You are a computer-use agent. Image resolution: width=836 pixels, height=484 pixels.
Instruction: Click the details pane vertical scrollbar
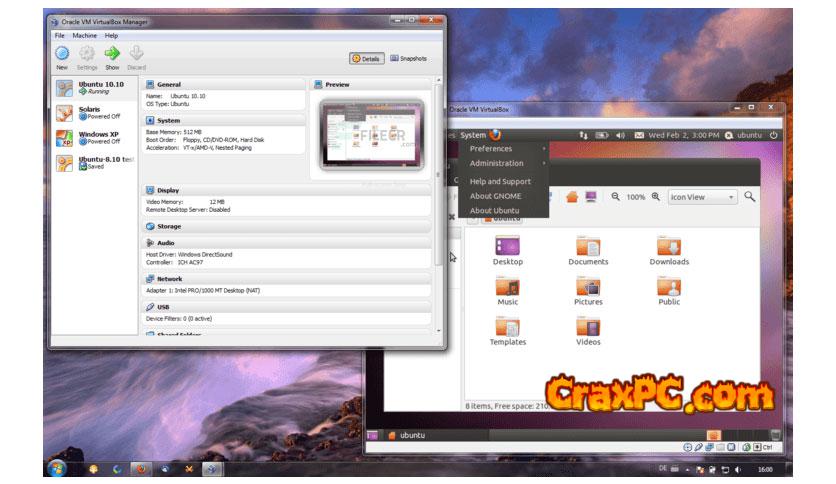(x=438, y=176)
